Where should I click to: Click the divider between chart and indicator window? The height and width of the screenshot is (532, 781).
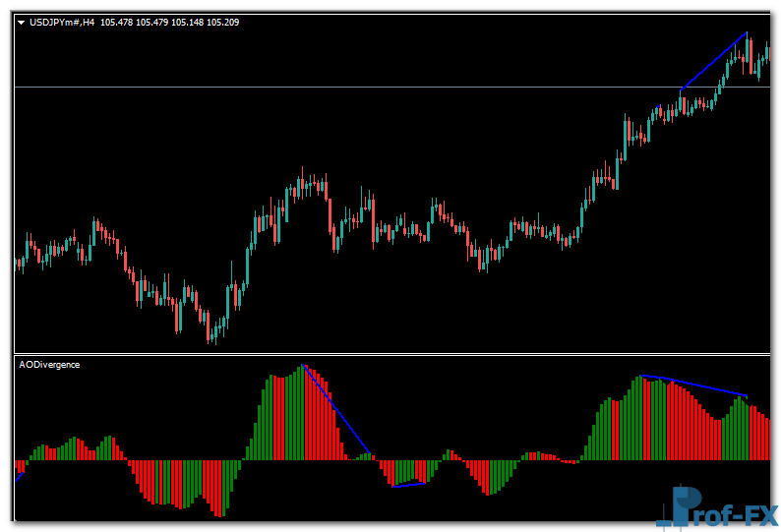[391, 353]
